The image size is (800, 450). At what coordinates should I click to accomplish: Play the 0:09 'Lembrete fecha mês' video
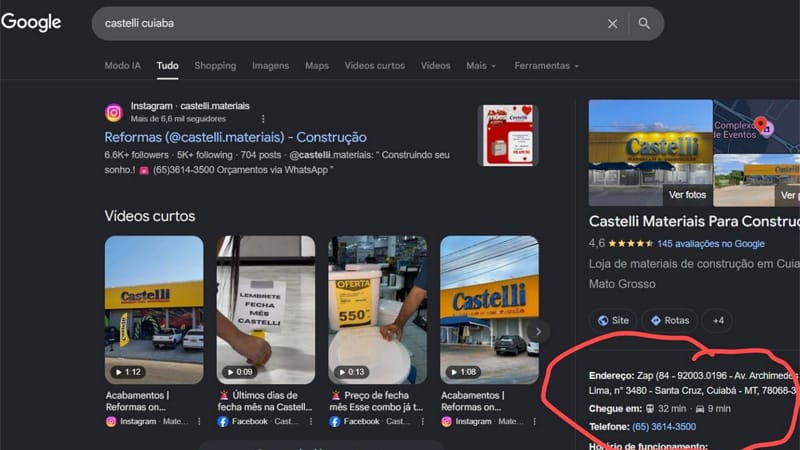click(x=266, y=310)
